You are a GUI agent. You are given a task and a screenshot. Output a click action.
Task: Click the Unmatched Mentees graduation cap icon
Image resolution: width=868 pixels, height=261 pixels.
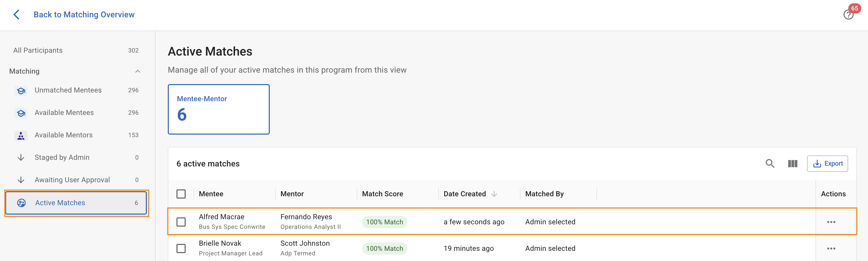point(21,90)
